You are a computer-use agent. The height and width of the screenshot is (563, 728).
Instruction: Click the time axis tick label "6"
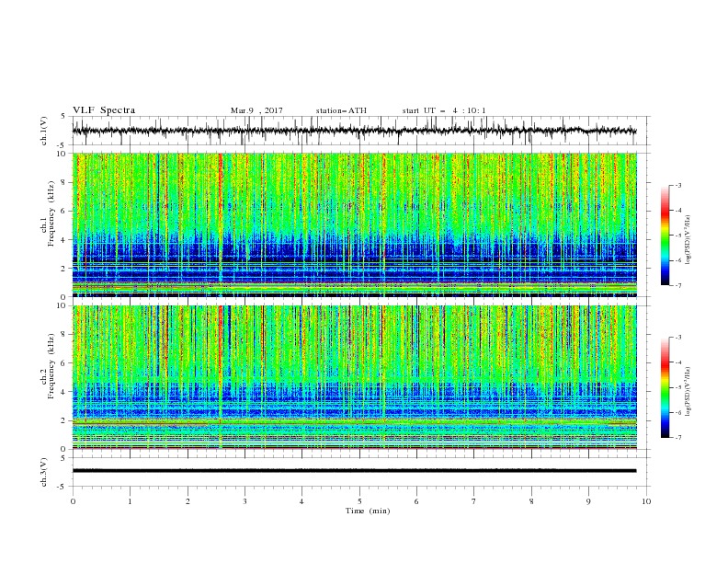416,501
